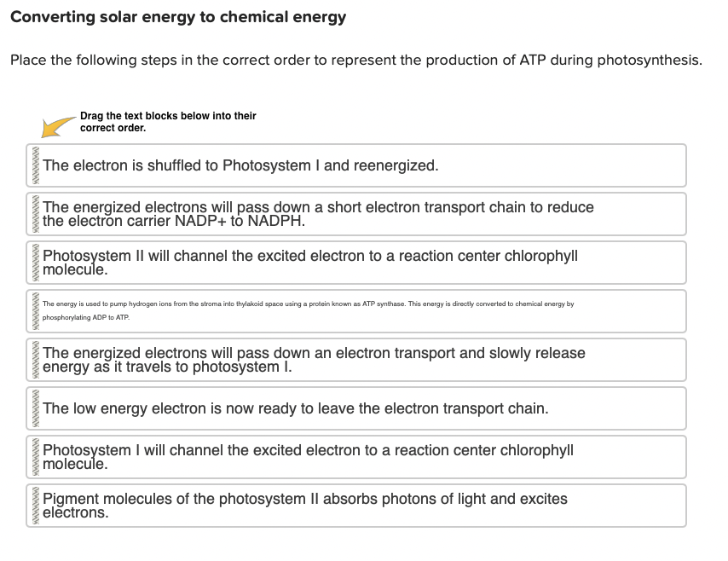Select the pigment molecules absorb photons block

341,506
